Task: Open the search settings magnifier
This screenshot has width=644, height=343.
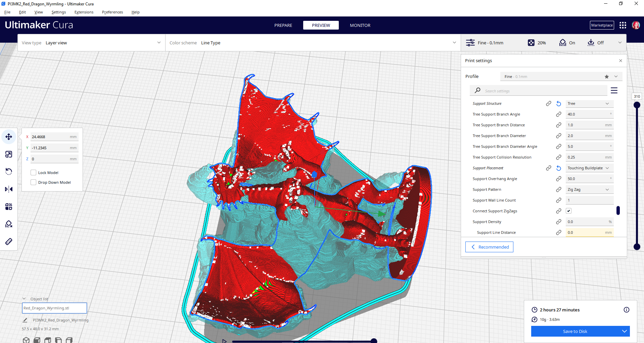Action: 477,90
